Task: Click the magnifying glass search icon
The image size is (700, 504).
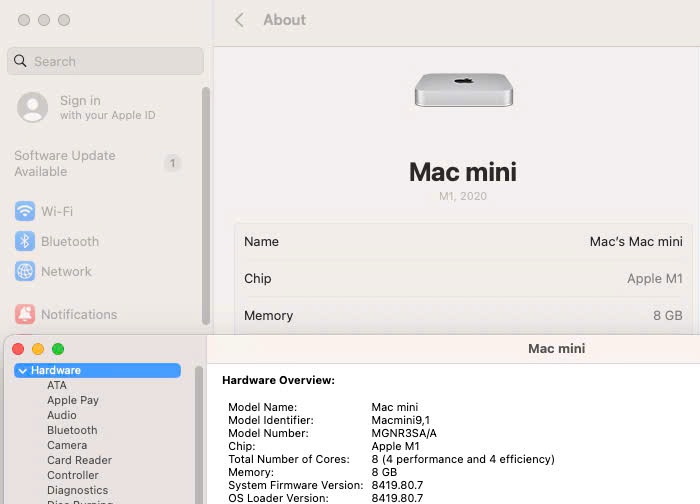Action: (x=21, y=61)
